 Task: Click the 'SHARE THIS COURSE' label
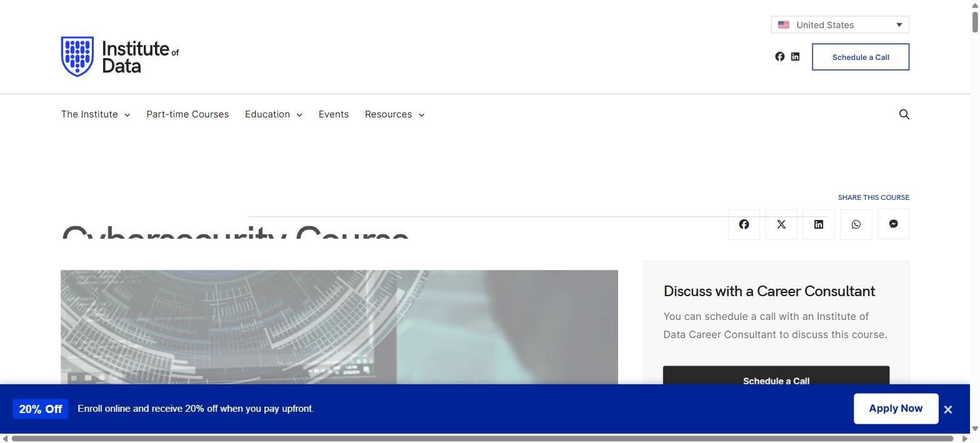(874, 197)
